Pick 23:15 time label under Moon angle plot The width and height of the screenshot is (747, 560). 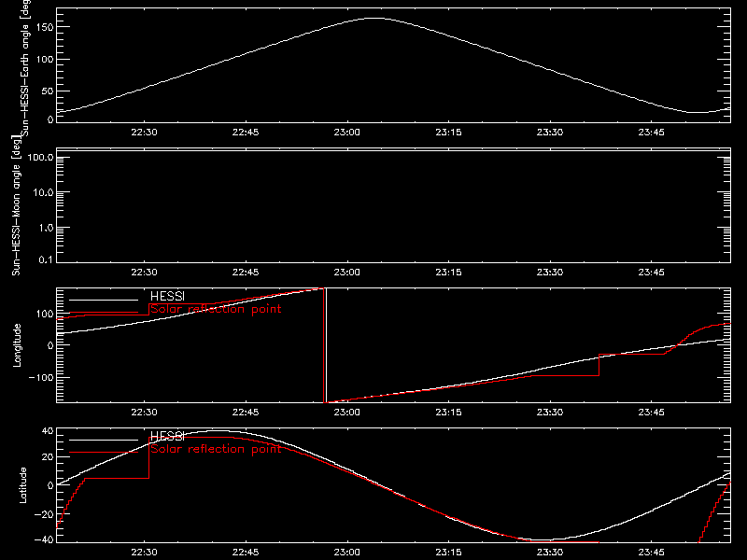coord(448,273)
